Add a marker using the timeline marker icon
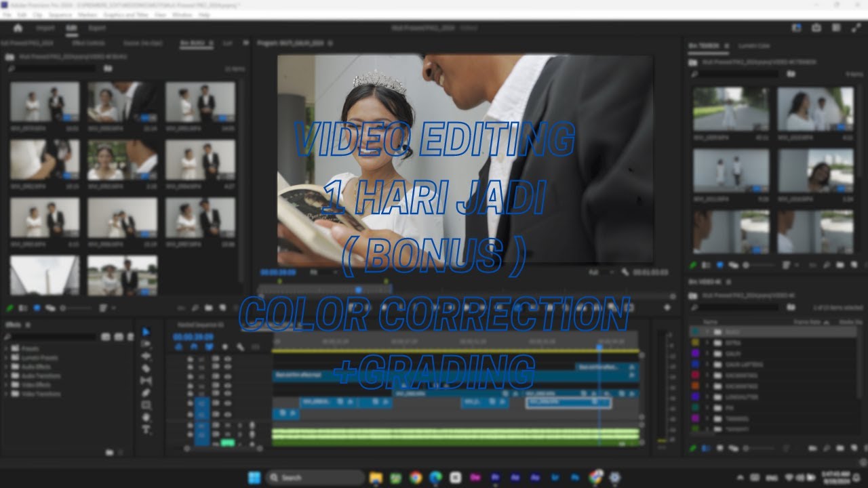The width and height of the screenshot is (868, 488). (224, 347)
